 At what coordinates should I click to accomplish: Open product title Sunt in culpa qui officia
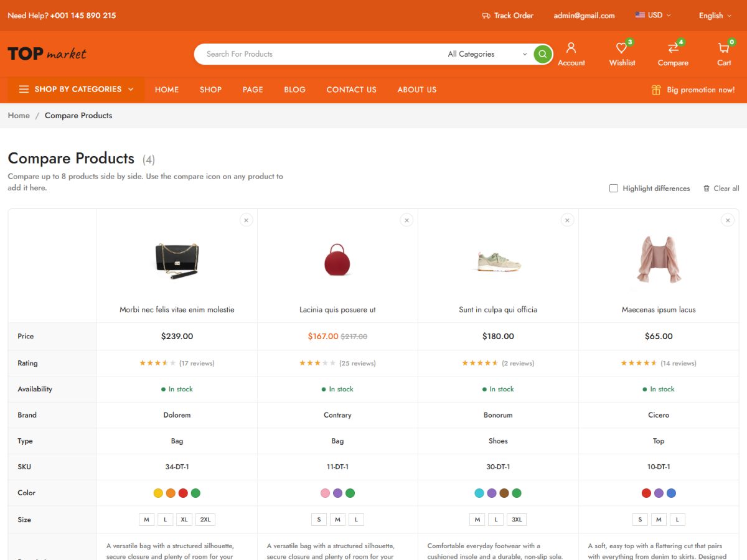coord(498,310)
